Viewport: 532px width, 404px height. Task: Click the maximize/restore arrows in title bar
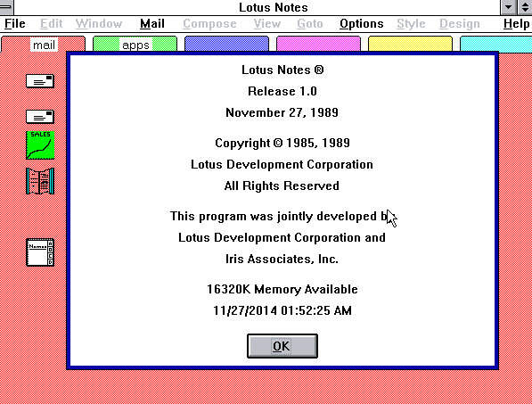tap(525, 7)
